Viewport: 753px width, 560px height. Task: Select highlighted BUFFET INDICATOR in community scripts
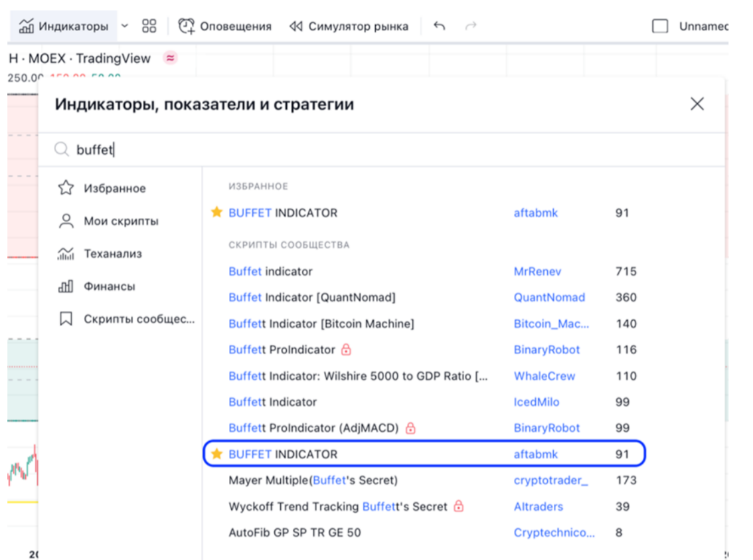pyautogui.click(x=424, y=454)
